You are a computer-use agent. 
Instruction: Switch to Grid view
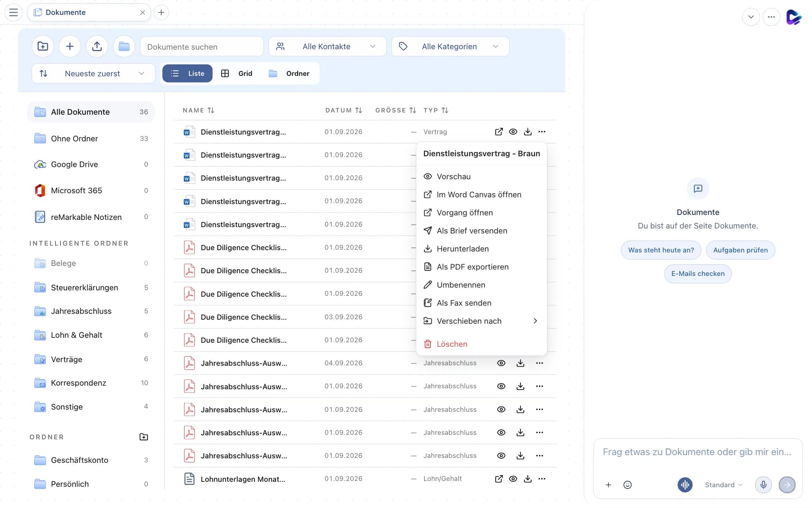237,73
